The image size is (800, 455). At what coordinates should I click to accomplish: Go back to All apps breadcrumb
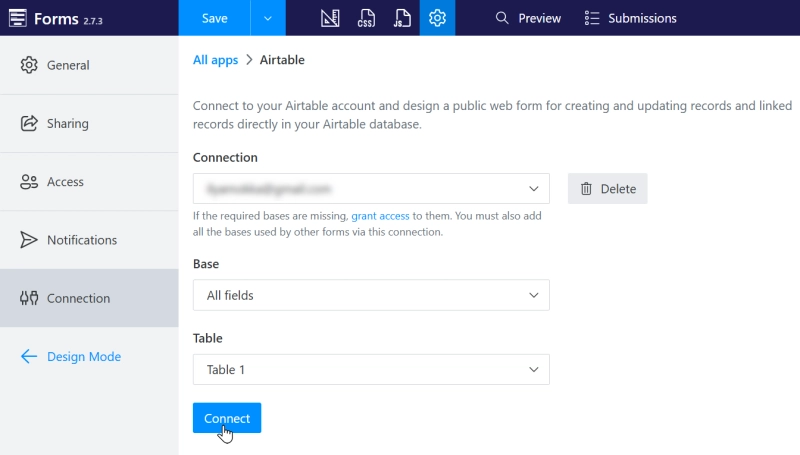tap(215, 60)
